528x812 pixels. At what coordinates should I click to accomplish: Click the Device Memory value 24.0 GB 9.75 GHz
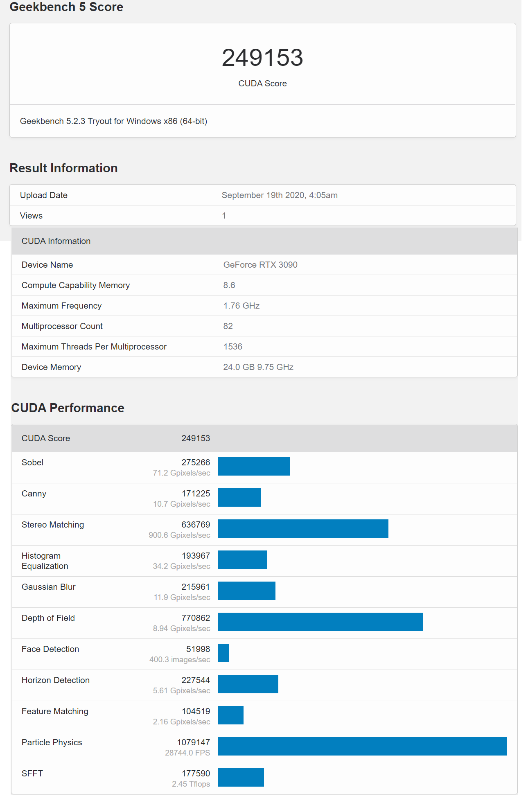pyautogui.click(x=258, y=367)
